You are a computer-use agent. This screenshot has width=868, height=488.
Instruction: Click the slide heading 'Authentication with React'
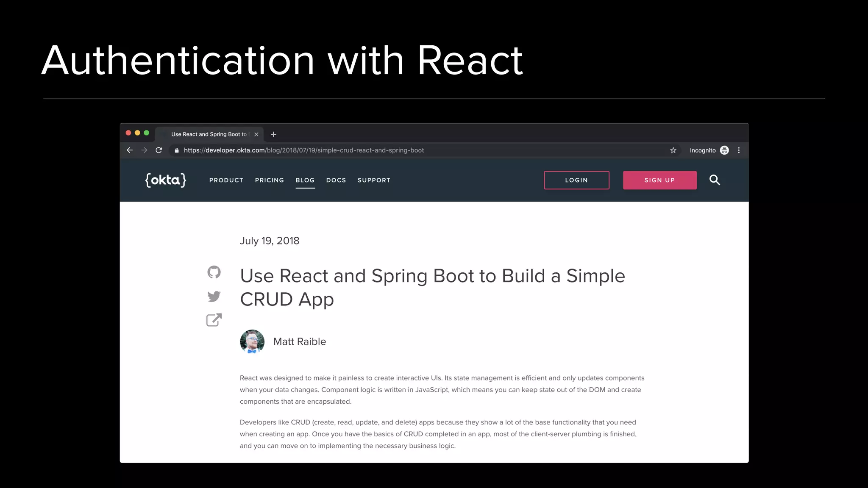282,61
